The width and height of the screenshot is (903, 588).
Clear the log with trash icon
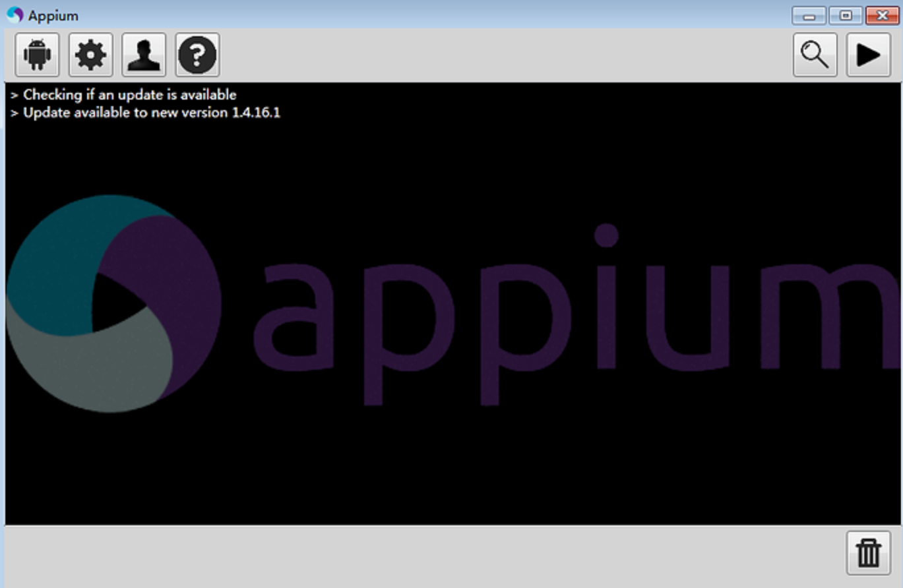(x=868, y=553)
